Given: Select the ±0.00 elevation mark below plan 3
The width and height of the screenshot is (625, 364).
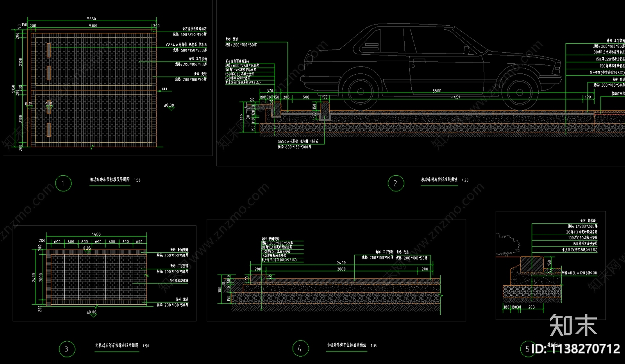Looking at the screenshot, I should pyautogui.click(x=91, y=313).
